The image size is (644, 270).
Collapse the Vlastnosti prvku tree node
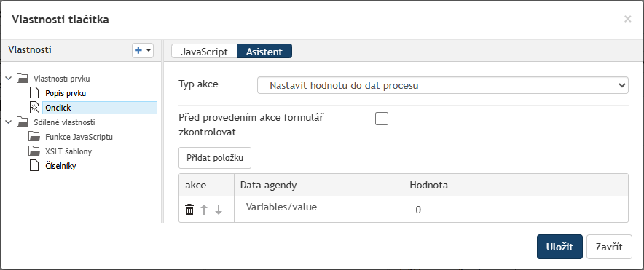tap(9, 78)
